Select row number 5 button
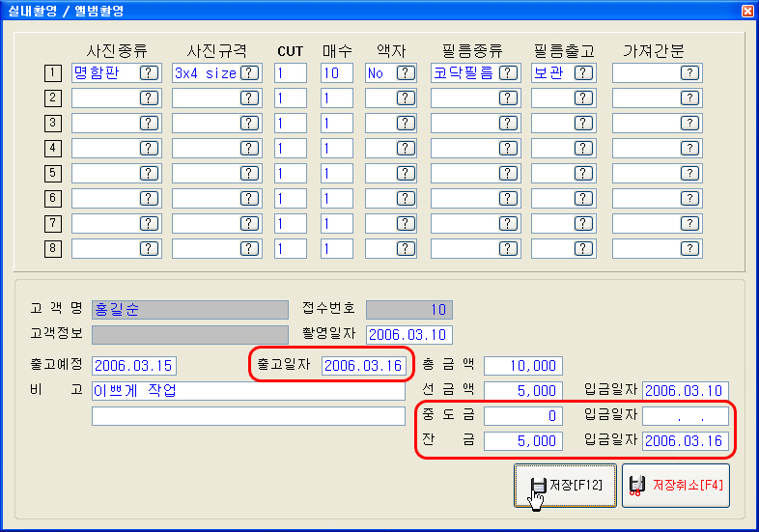Viewport: 759px width, 532px height. click(x=53, y=173)
